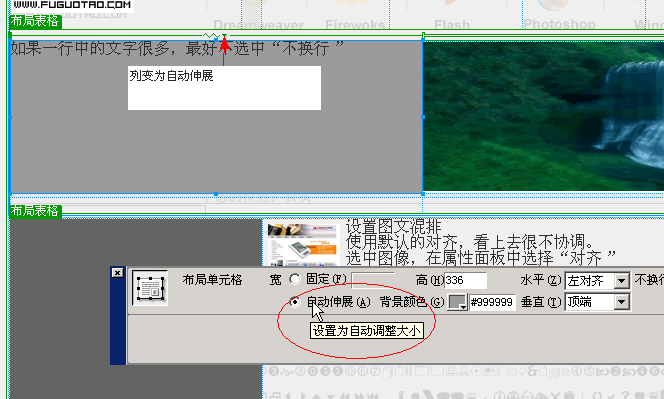Select the upper 布局表格 tab
This screenshot has height=399, width=664.
(x=35, y=21)
